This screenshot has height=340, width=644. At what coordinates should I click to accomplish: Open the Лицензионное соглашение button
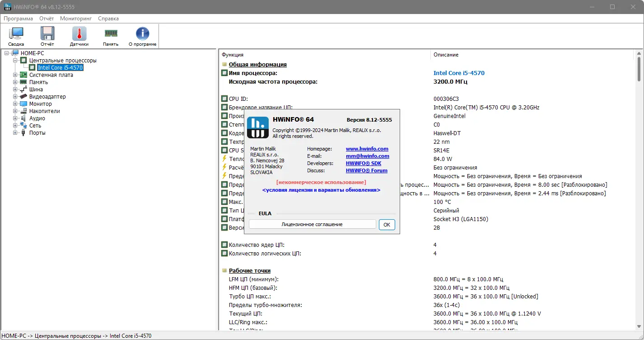pyautogui.click(x=312, y=224)
